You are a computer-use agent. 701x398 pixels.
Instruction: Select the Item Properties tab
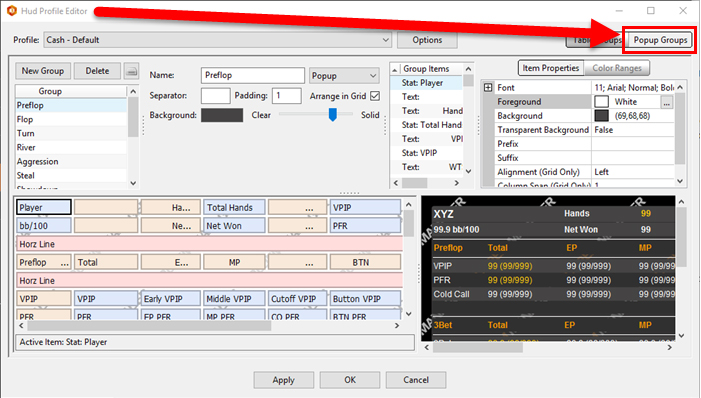point(551,68)
